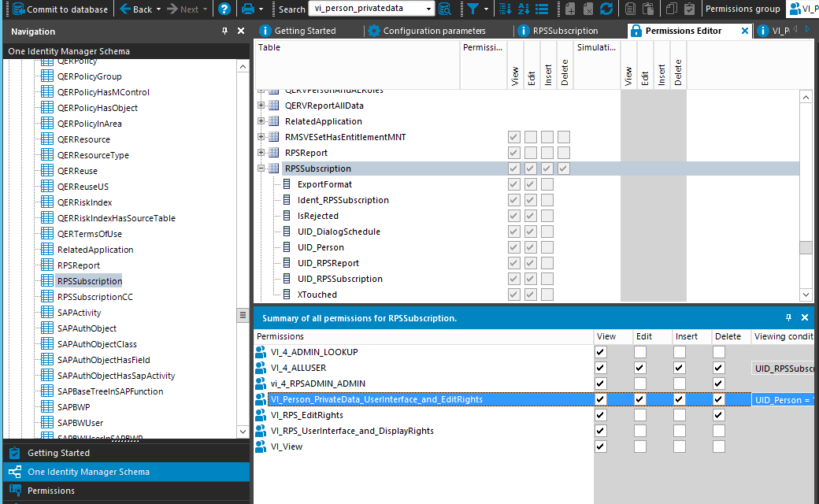Toggle Insert checkbox for VI_4_ALLUSER
The image size is (819, 504).
coord(679,368)
